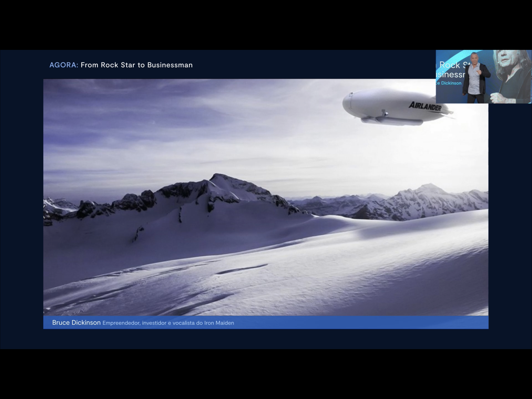Screen dimensions: 532x399
Task: Click the AGORA label in the title
Action: coord(63,65)
